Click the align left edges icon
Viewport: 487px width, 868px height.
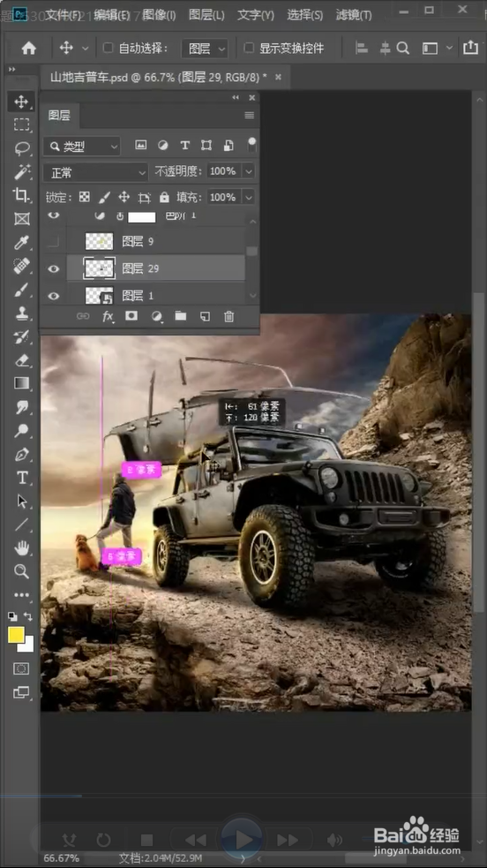[x=362, y=49]
